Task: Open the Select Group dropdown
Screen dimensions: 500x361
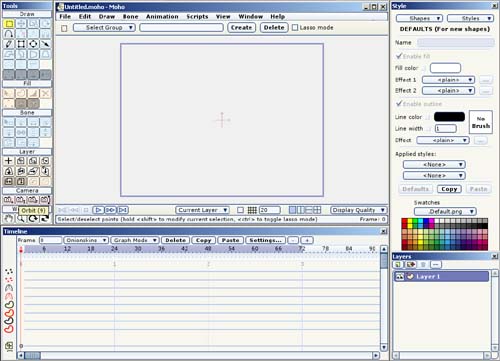Action: 104,28
